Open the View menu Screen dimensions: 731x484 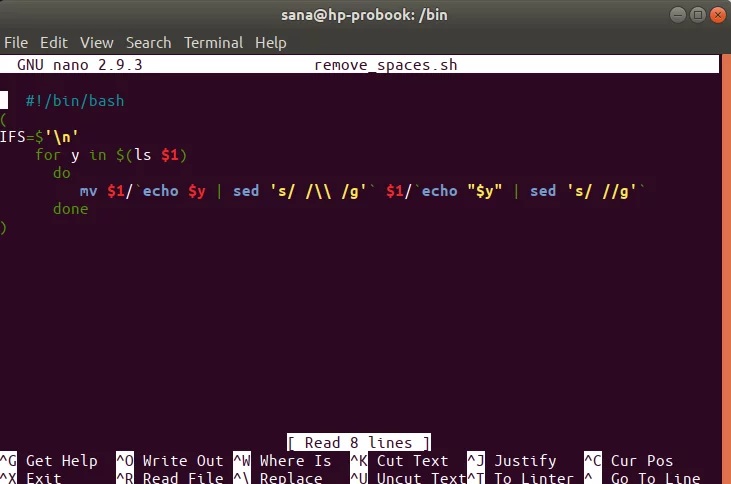pyautogui.click(x=97, y=42)
